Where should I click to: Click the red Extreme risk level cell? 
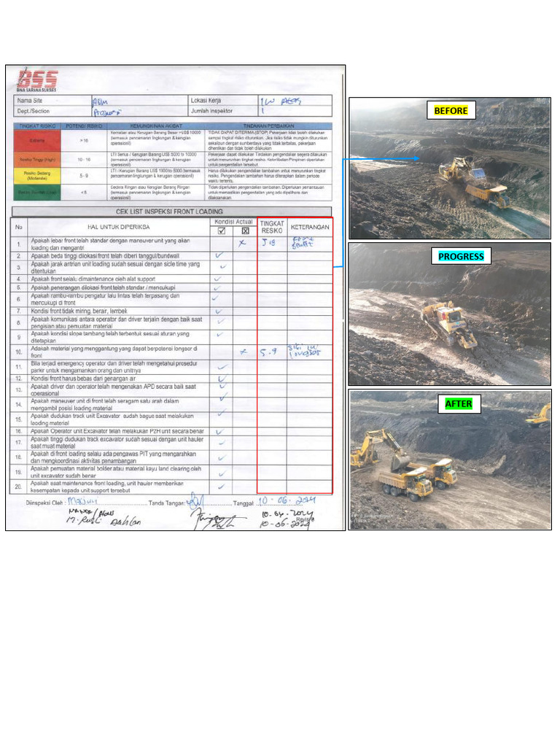point(37,141)
